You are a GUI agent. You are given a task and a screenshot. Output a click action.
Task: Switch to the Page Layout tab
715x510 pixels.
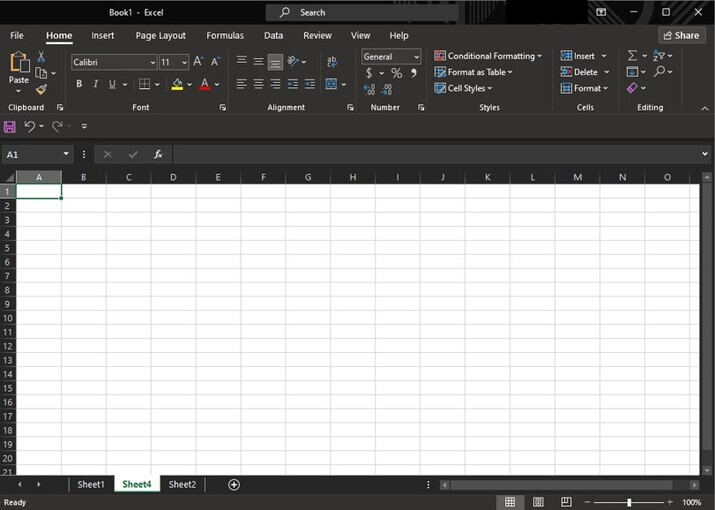[161, 36]
